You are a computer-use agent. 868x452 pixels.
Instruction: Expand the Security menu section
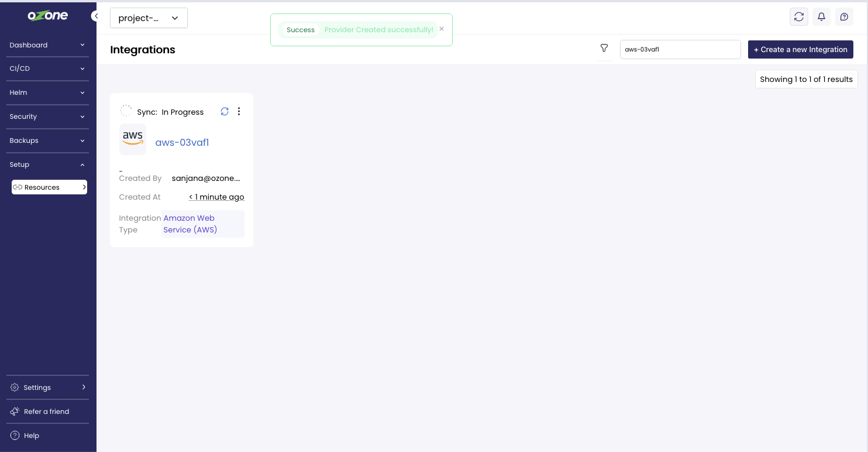47,117
